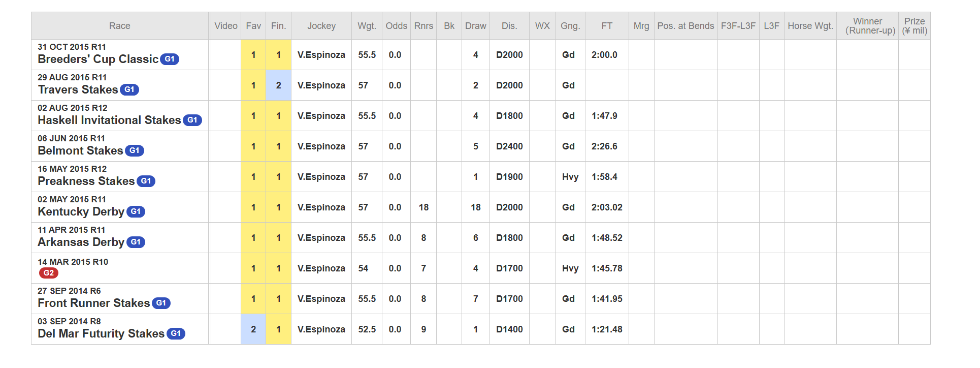Open the Kentucky Derby race link
980x368 pixels.
pos(81,211)
